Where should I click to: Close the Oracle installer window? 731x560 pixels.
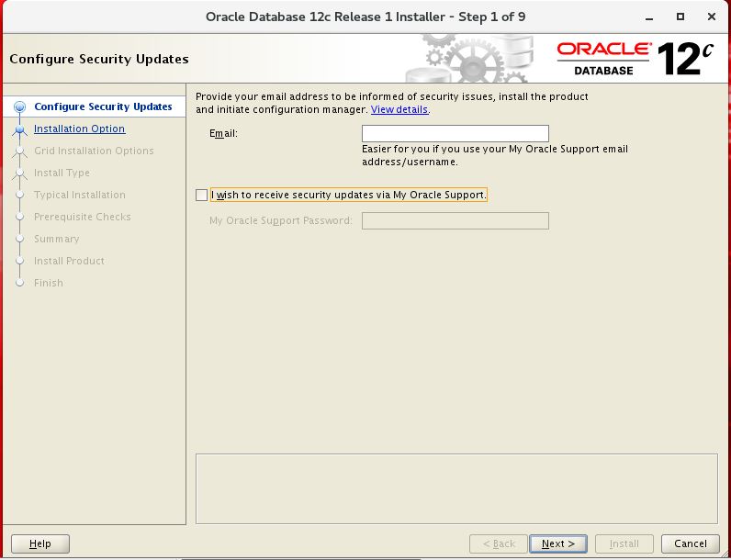[712, 17]
